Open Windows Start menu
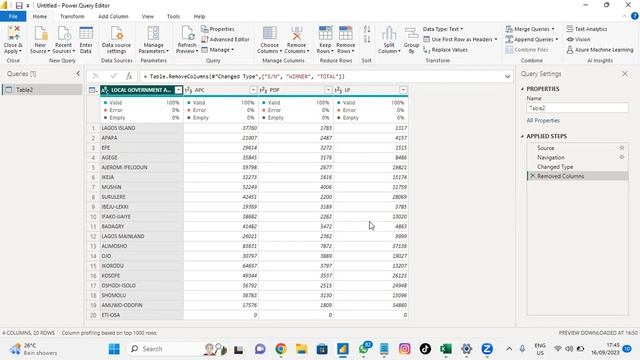This screenshot has height=360, width=640. 114,349
